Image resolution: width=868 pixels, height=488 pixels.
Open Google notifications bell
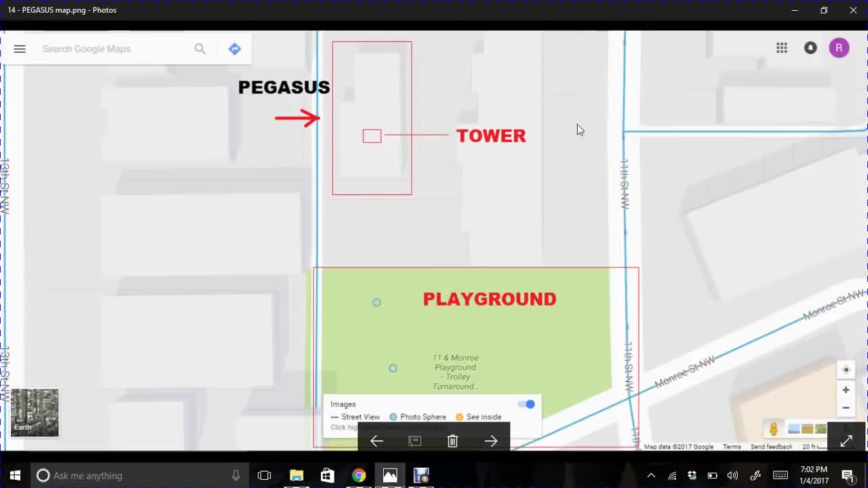coord(810,47)
